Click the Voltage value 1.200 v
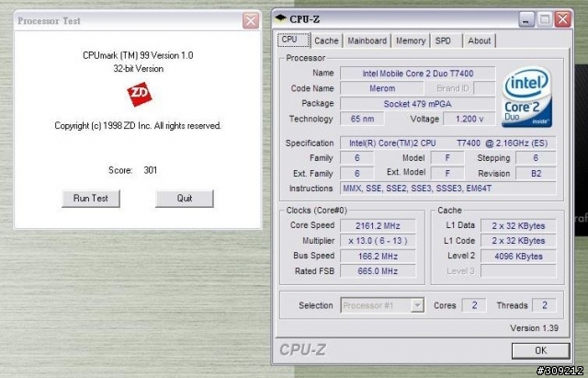 pos(469,119)
